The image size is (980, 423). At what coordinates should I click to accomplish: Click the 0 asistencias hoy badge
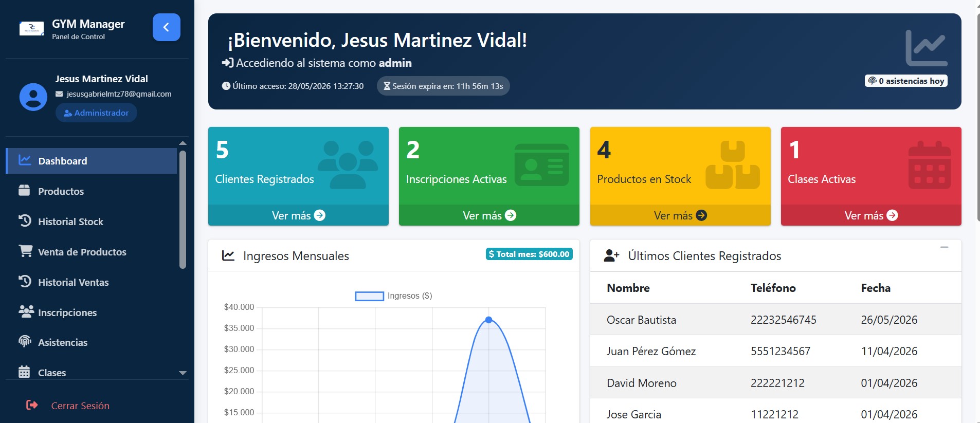coord(906,81)
